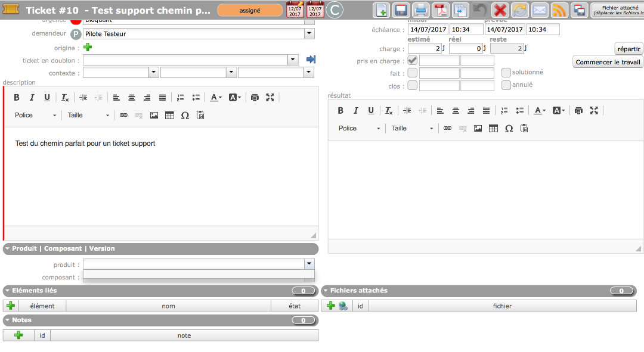Delete the ticket with the red X icon
The image size is (644, 352).
[x=500, y=10]
